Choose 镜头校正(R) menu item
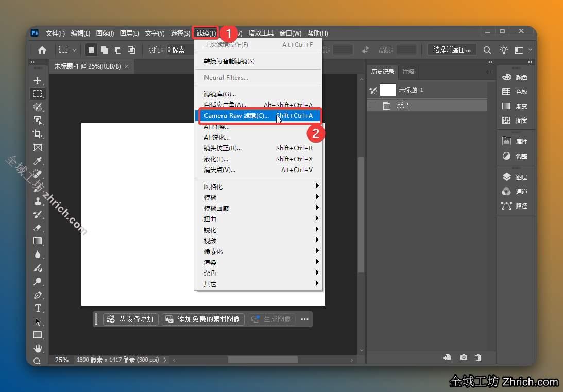Screen dimensions: 563x392 [x=258, y=148]
